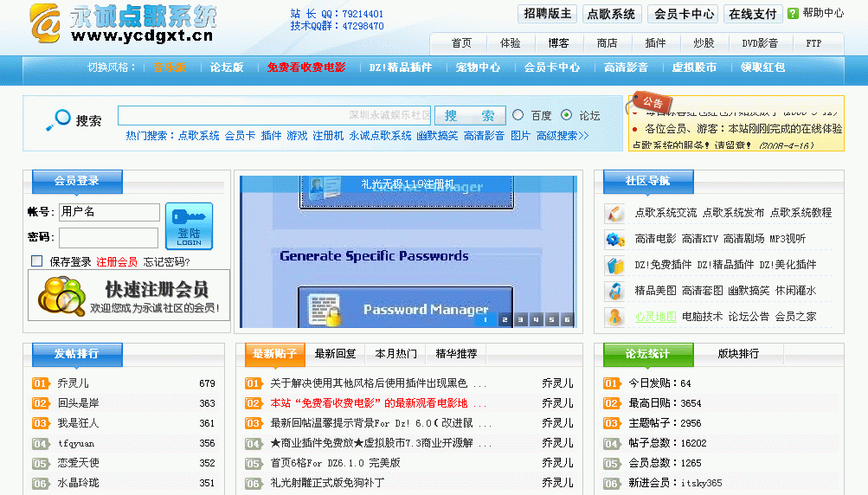The width and height of the screenshot is (868, 495).
Task: Click the 高清KTV community link
Action: coord(700,239)
